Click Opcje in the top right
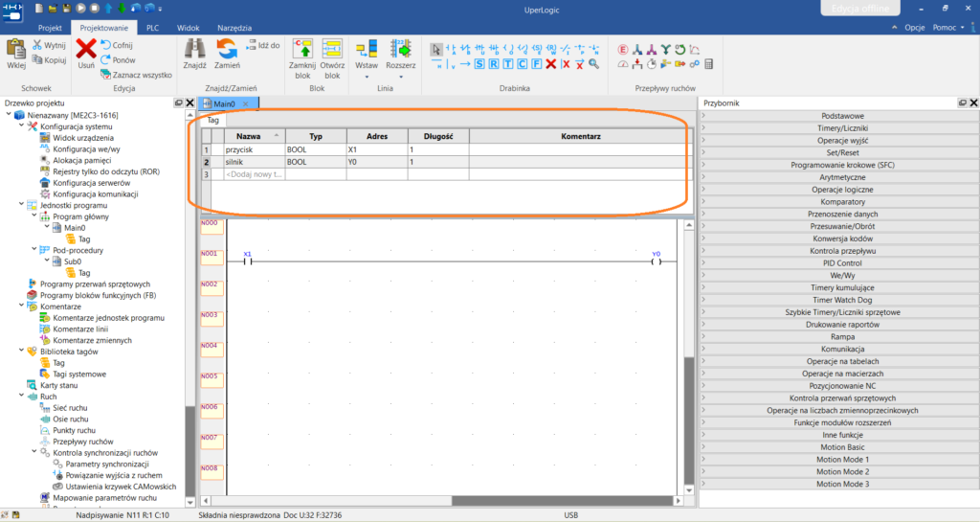Viewport: 980px width, 522px height. [914, 28]
